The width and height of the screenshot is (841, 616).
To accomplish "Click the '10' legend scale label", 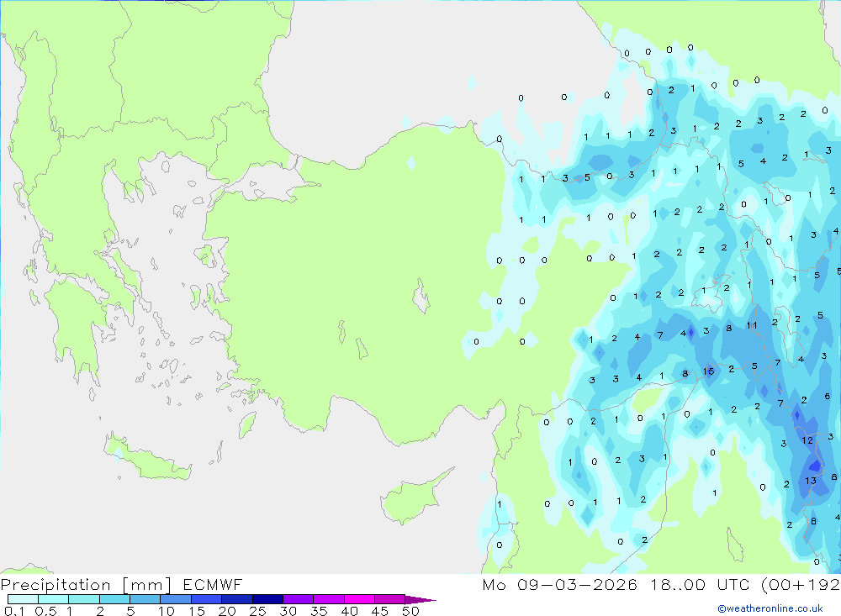I will [166, 611].
